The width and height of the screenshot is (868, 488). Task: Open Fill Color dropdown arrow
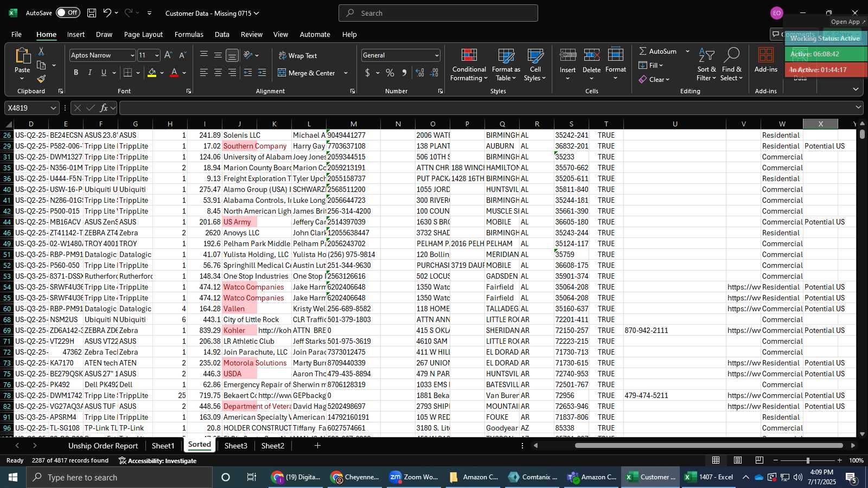point(162,73)
